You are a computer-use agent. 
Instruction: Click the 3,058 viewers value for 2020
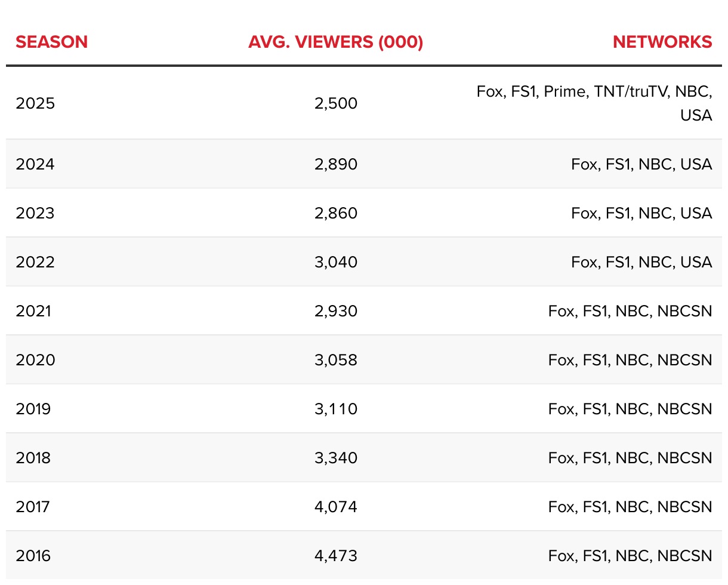click(x=336, y=360)
